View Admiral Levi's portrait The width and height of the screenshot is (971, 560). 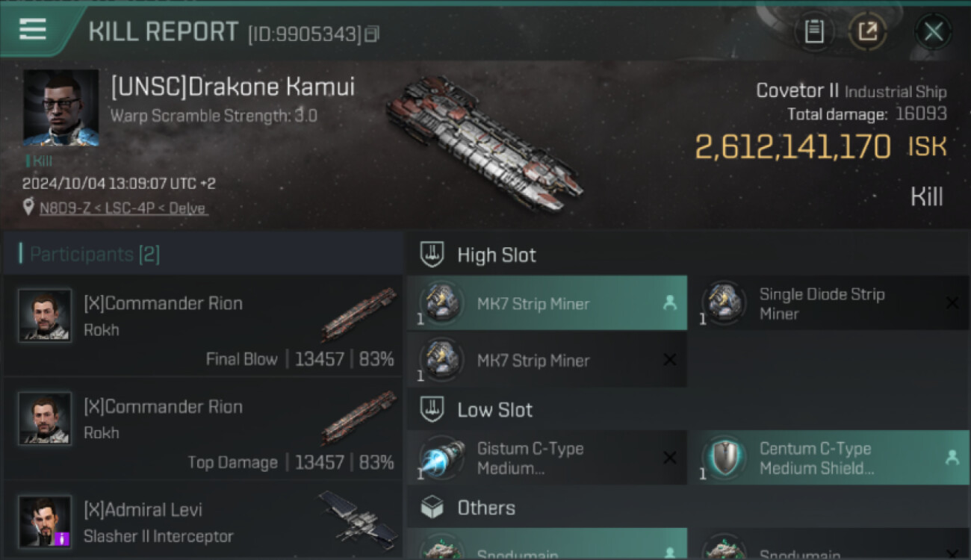(x=45, y=520)
